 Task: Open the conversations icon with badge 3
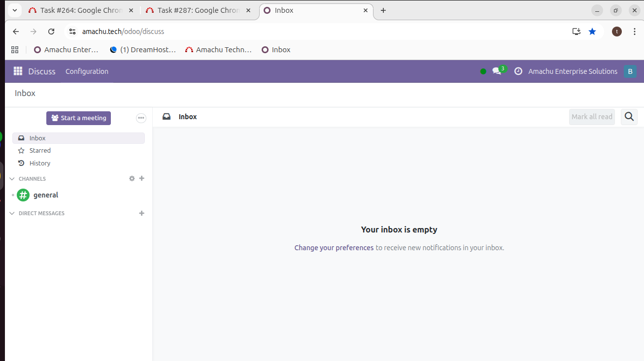point(497,71)
